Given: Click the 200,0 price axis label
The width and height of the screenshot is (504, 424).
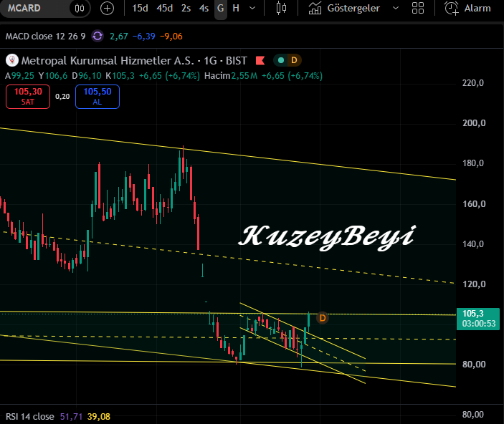Looking at the screenshot, I should pos(474,123).
